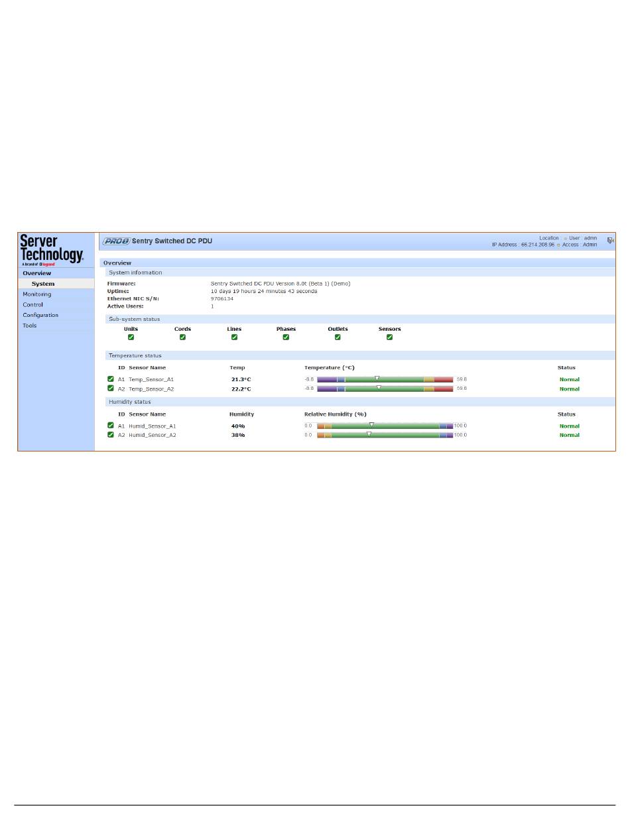630x840 pixels.
Task: Click the Units status check icon
Action: (x=131, y=337)
